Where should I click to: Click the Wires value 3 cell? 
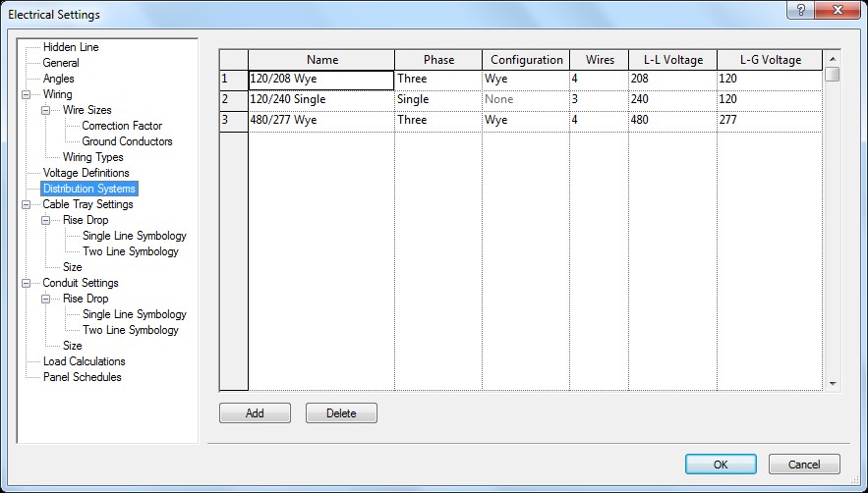click(x=600, y=100)
